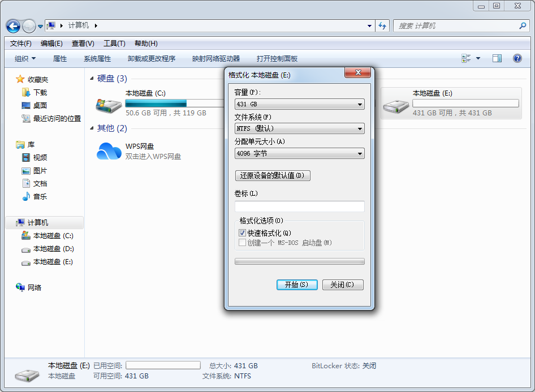
Task: Select 本地磁盘 (E:) drive icon in main pane
Action: point(396,106)
